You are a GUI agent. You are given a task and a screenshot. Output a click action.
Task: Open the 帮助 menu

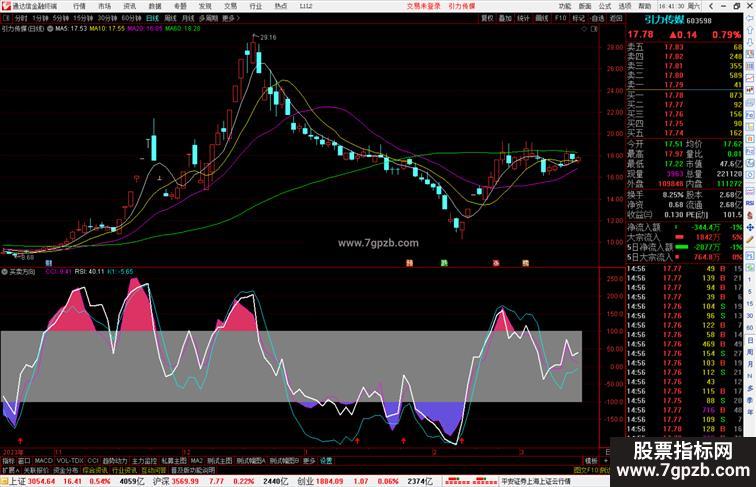tap(645, 6)
